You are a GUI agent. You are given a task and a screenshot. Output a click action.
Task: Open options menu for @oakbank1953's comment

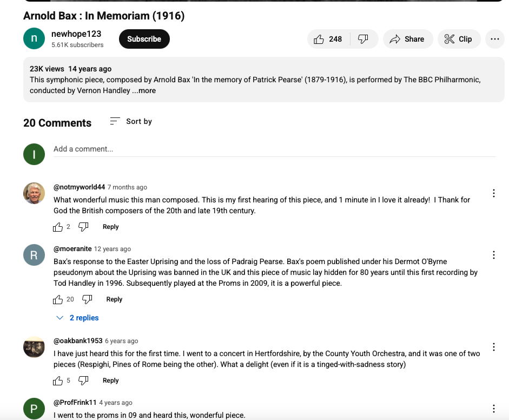[x=494, y=347]
